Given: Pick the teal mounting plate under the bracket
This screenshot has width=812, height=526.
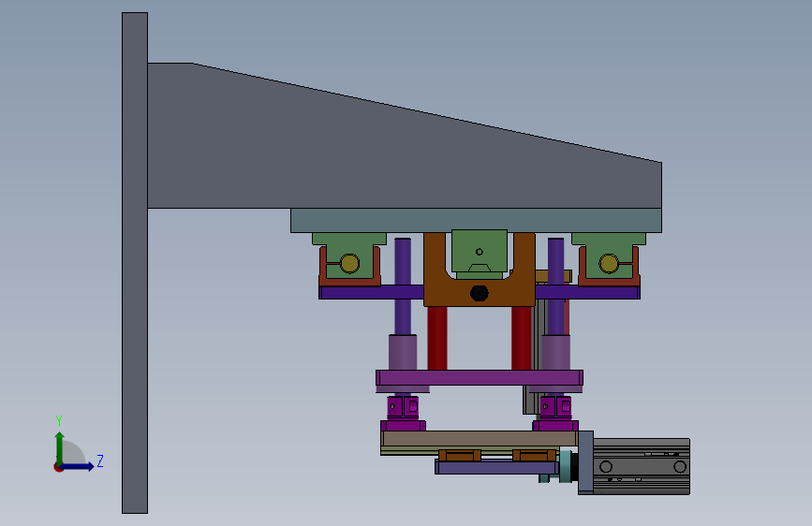Looking at the screenshot, I should click(476, 221).
